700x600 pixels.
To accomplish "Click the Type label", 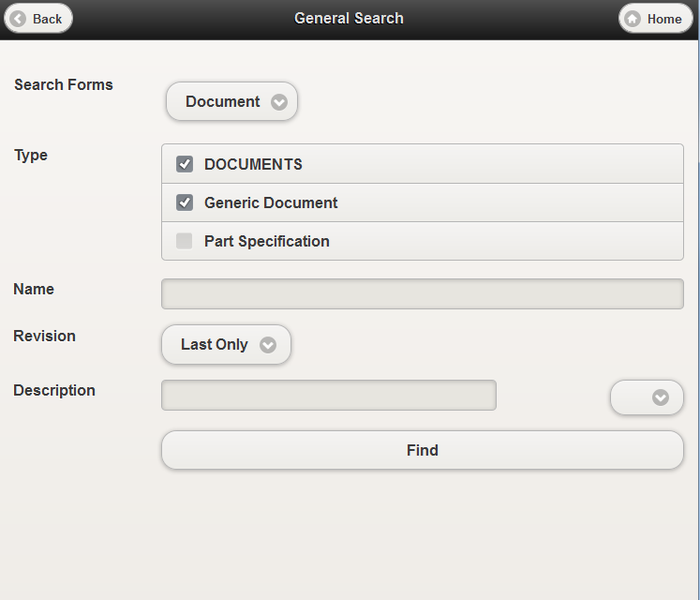I will [31, 155].
